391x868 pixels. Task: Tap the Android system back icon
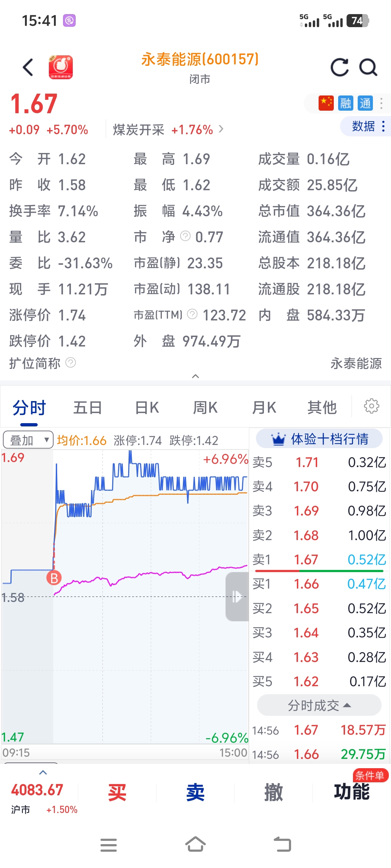point(282,844)
